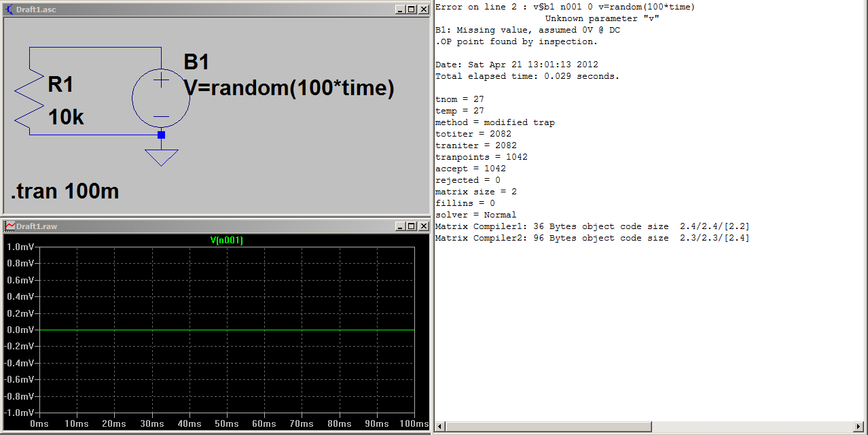
Task: Close the Draft1.raw waveform window
Action: click(422, 226)
